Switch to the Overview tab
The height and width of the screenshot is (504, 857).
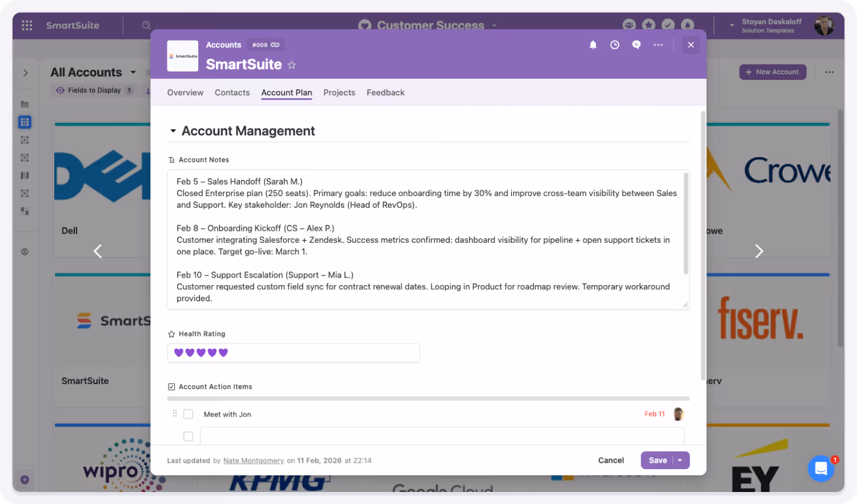[x=185, y=93]
